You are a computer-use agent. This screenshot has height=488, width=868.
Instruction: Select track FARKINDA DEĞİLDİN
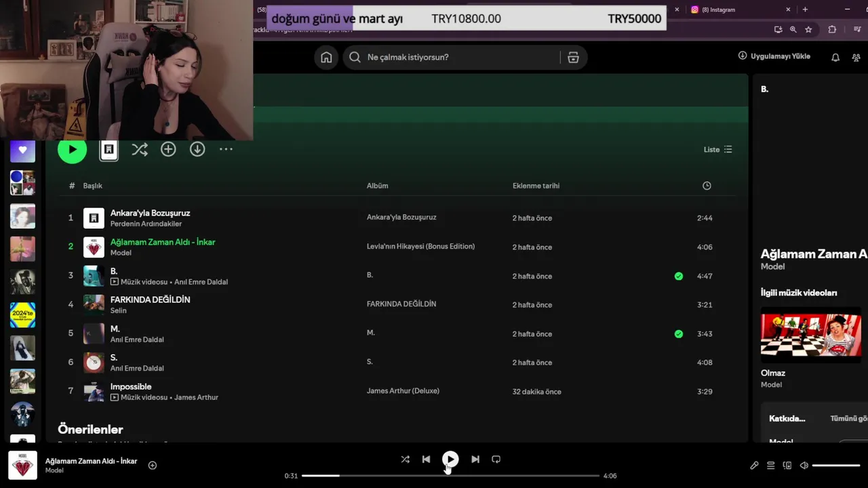point(151,300)
